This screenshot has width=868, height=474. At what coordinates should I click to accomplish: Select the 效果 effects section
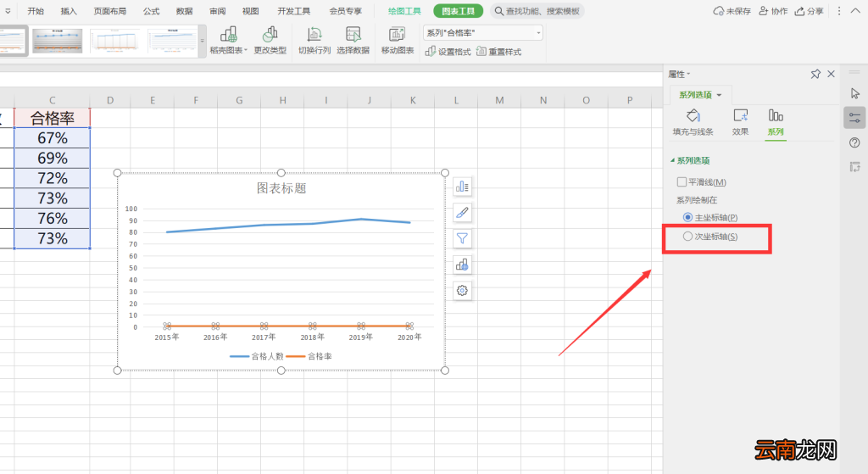(740, 122)
